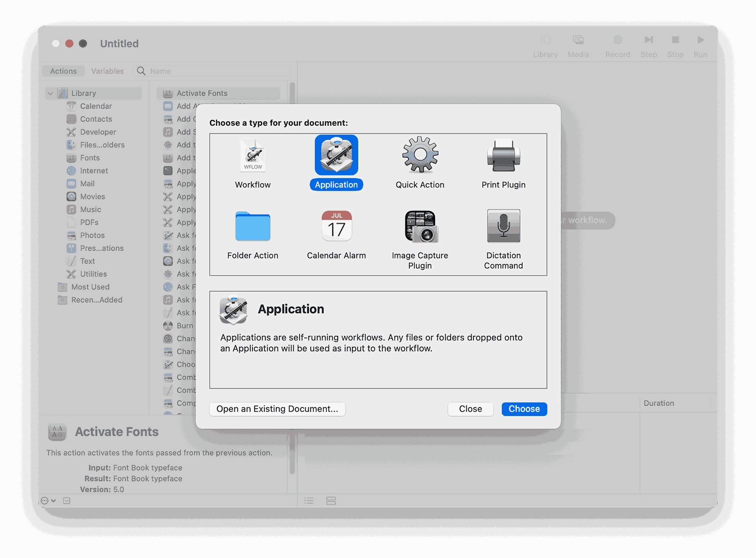
Task: Open the Developer category in Library
Action: click(98, 132)
